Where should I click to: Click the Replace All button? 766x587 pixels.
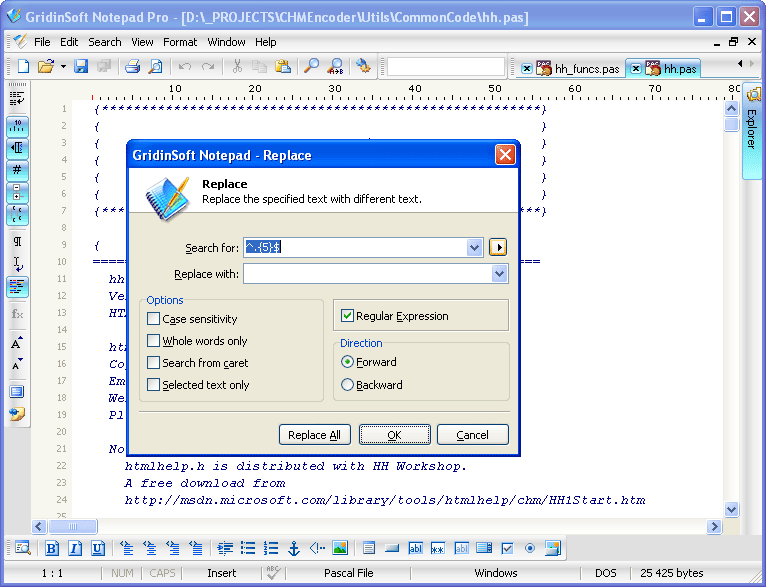(x=315, y=435)
